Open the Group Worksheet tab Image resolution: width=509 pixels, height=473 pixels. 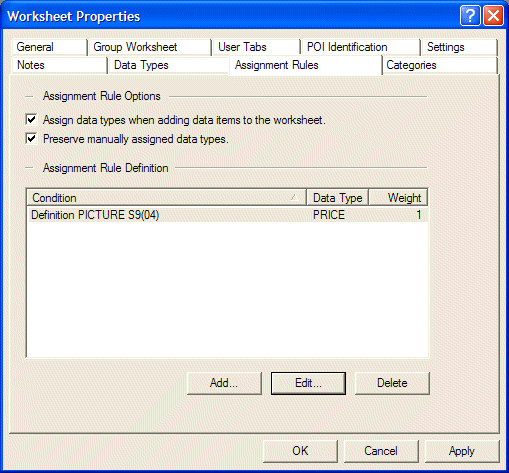tap(150, 47)
